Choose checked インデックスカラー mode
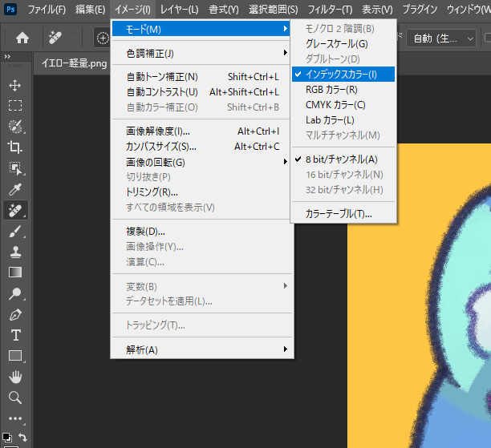491x448 pixels. 340,74
